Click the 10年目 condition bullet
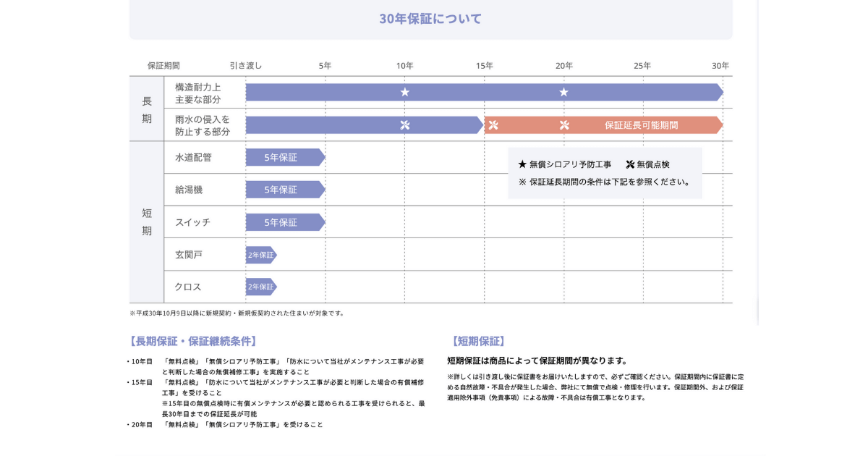The width and height of the screenshot is (868, 456). pyautogui.click(x=275, y=366)
